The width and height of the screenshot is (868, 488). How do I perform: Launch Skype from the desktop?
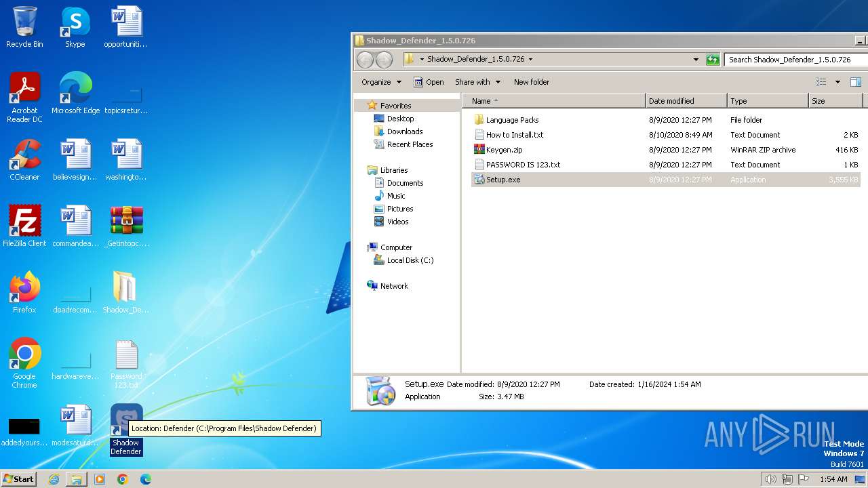[75, 27]
